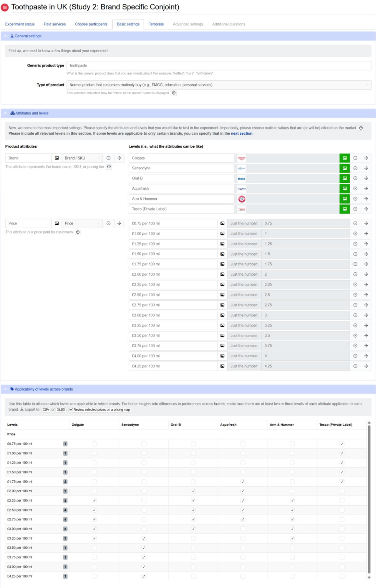378x588 pixels.
Task: Click the red experiment logo icon by the title
Action: coord(5,7)
